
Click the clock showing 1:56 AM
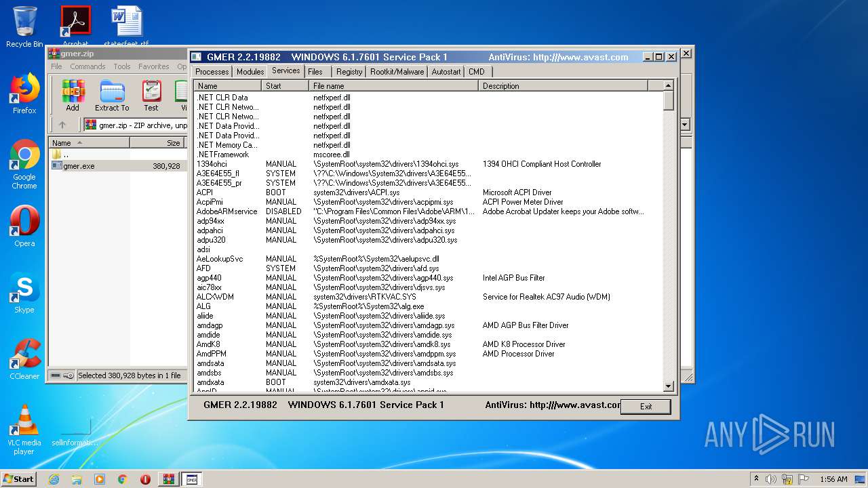[x=833, y=479]
